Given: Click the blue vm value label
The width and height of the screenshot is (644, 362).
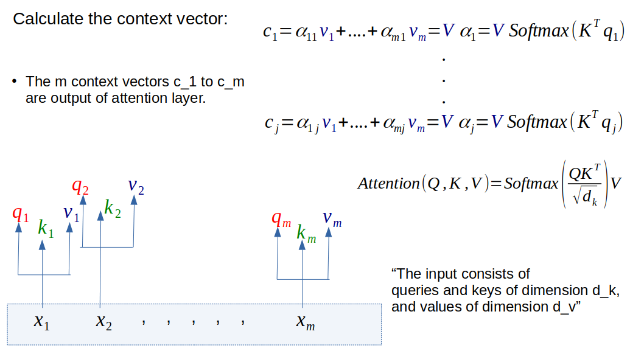Looking at the screenshot, I should point(332,217).
